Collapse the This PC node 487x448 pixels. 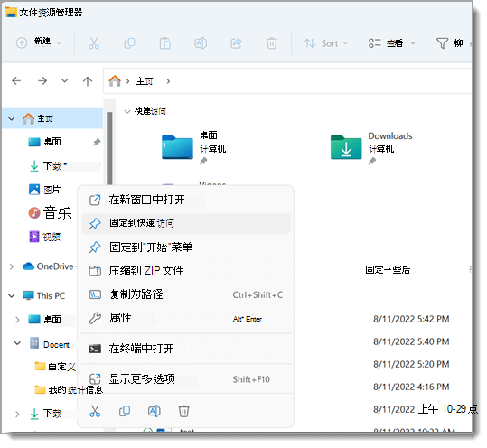[12, 296]
